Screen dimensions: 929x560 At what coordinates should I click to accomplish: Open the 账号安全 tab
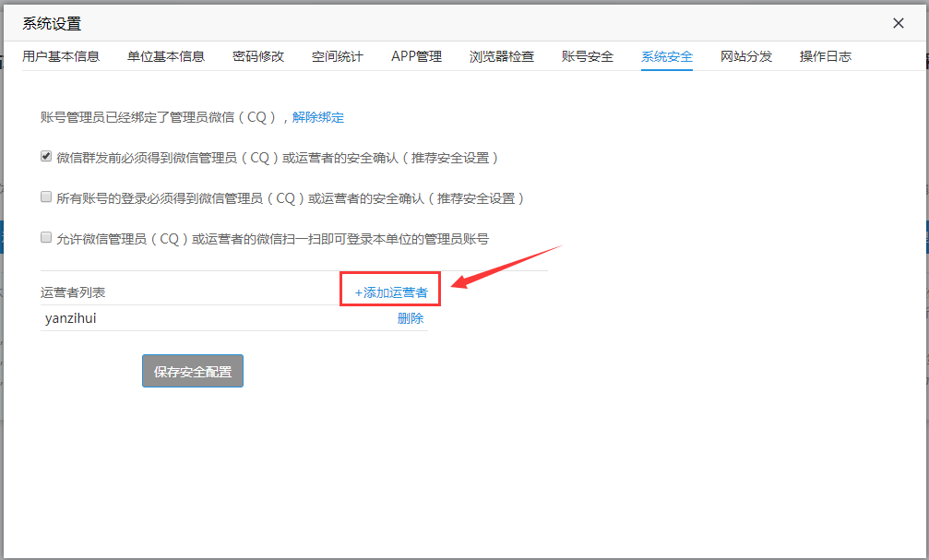coord(588,56)
